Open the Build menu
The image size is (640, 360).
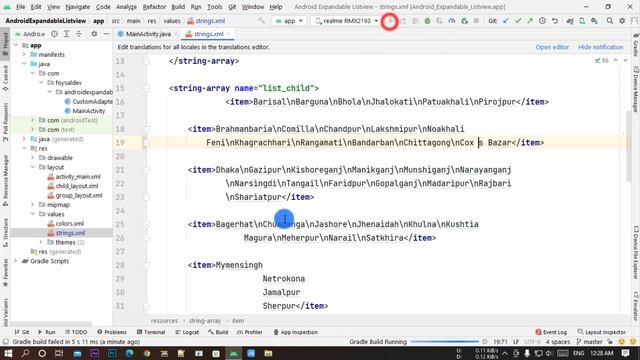178,7
